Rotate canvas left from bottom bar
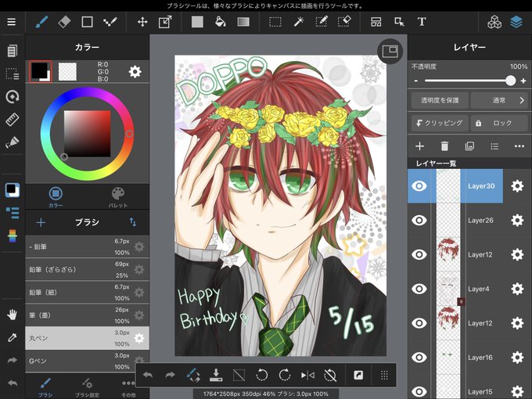 pos(261,375)
